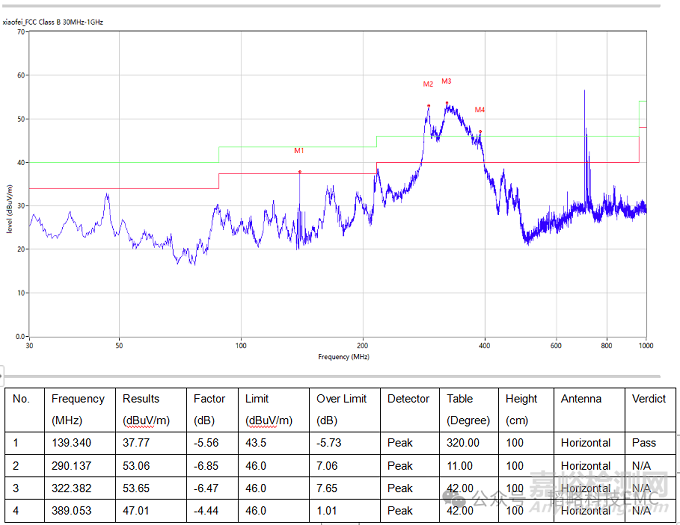Select the Antenna column header
This screenshot has height=525, width=680.
[581, 399]
